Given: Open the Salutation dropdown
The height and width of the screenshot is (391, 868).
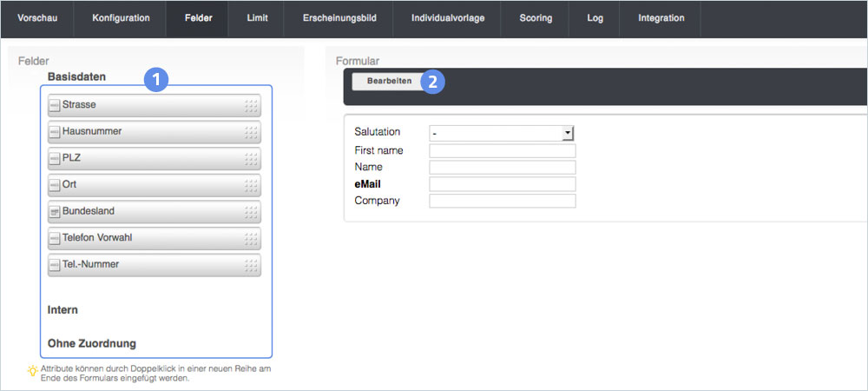Looking at the screenshot, I should coord(568,133).
